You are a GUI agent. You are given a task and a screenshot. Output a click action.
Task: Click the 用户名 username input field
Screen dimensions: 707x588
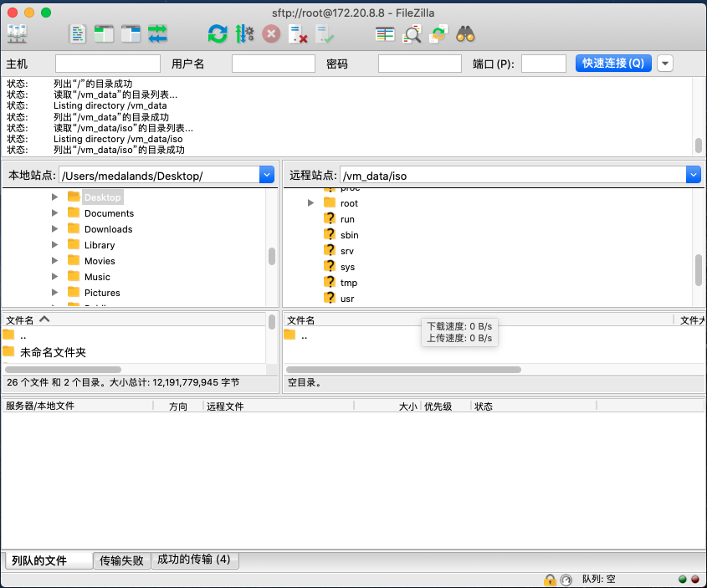pos(274,64)
